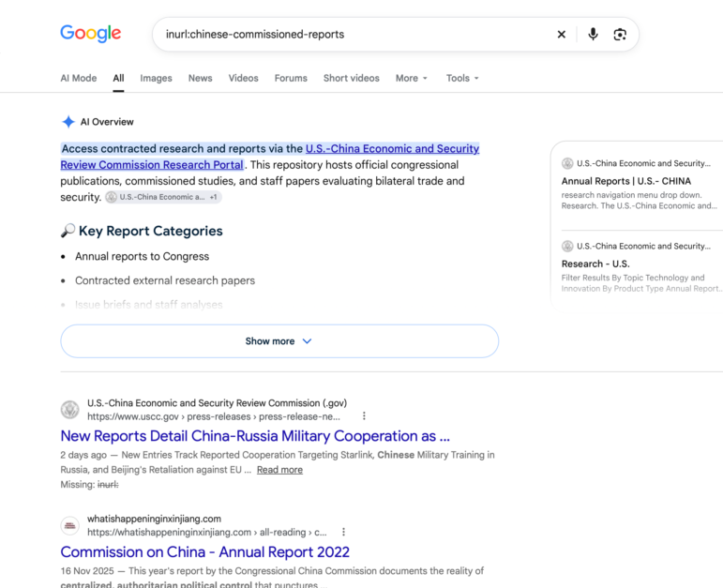Open search by image camera icon

(x=620, y=34)
